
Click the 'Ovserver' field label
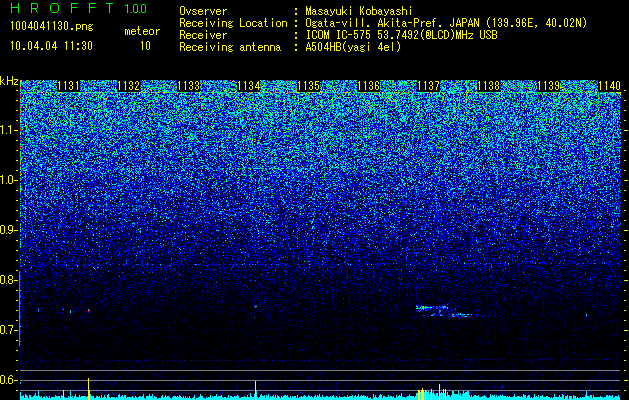pyautogui.click(x=203, y=11)
